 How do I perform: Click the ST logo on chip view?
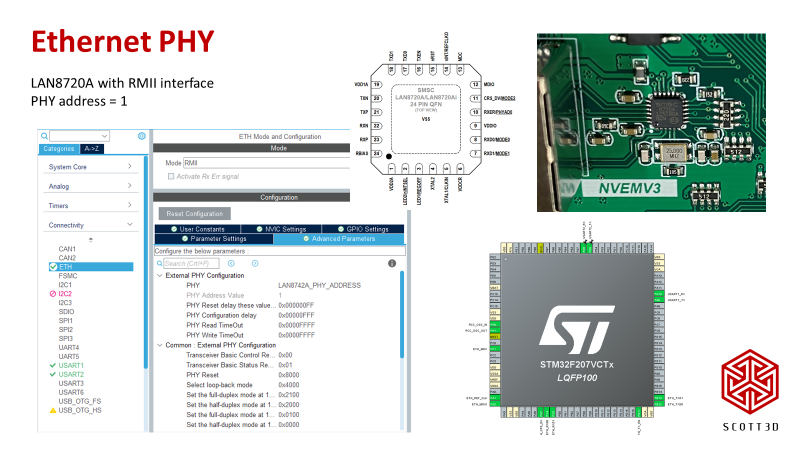coord(577,329)
